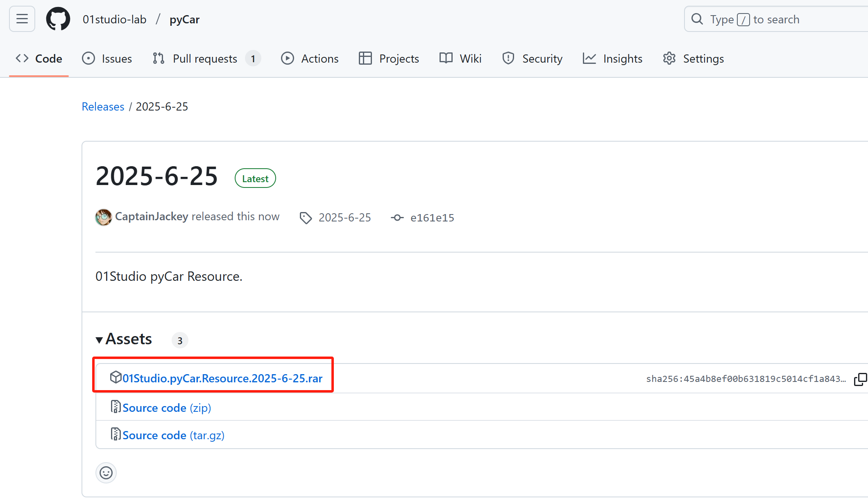Focus the Type / to search field
This screenshot has width=868, height=499.
pyautogui.click(x=776, y=19)
